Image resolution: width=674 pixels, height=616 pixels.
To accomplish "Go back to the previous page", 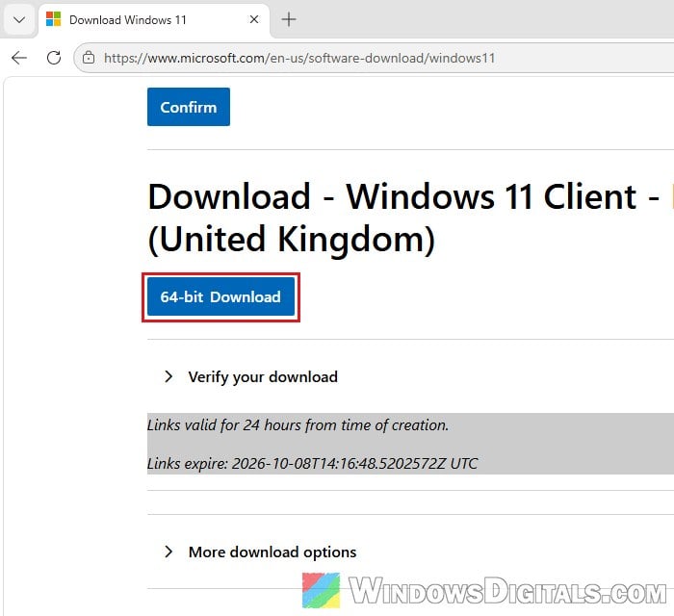I will point(19,58).
